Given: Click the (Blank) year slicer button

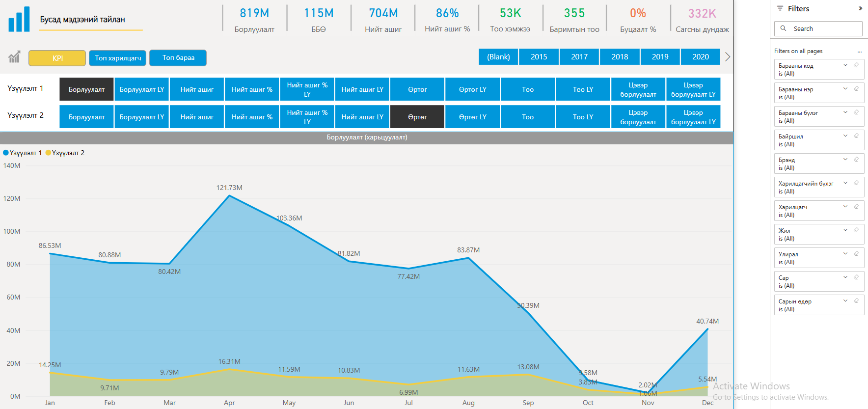Looking at the screenshot, I should 498,57.
